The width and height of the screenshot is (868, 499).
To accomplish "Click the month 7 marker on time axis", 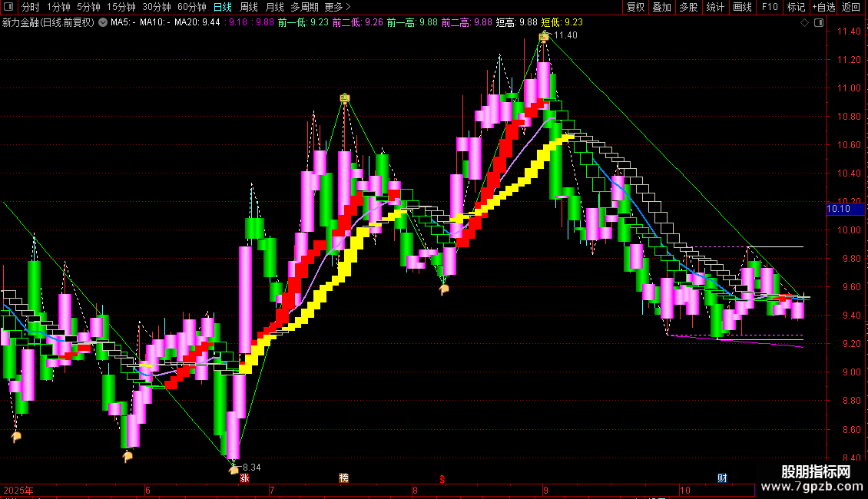I will click(x=272, y=490).
